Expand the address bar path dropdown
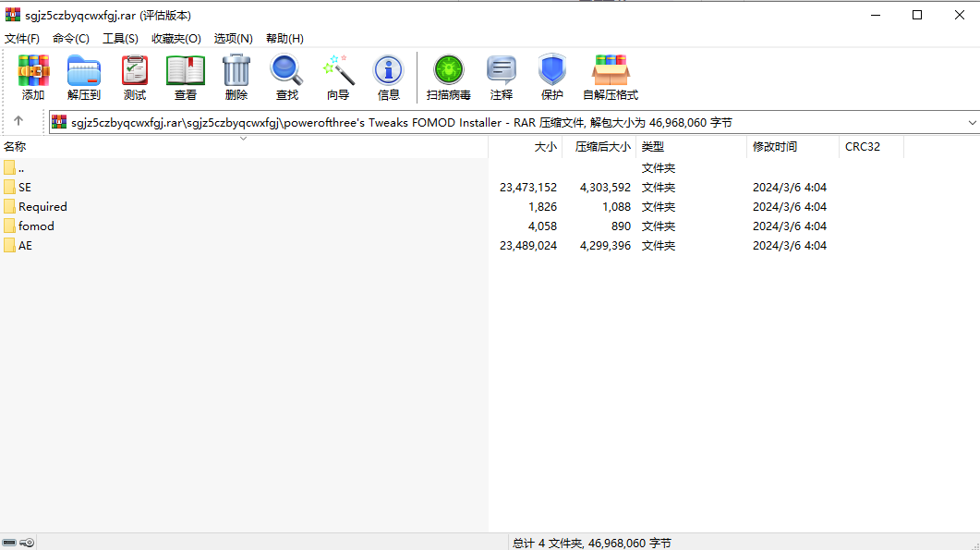 pyautogui.click(x=972, y=123)
